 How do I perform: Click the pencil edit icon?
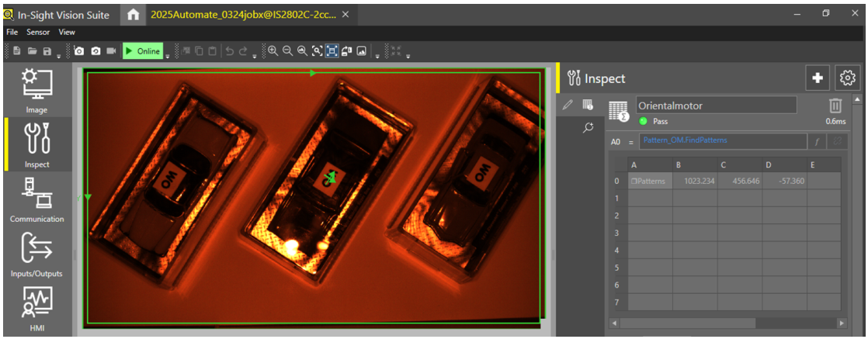tap(567, 105)
